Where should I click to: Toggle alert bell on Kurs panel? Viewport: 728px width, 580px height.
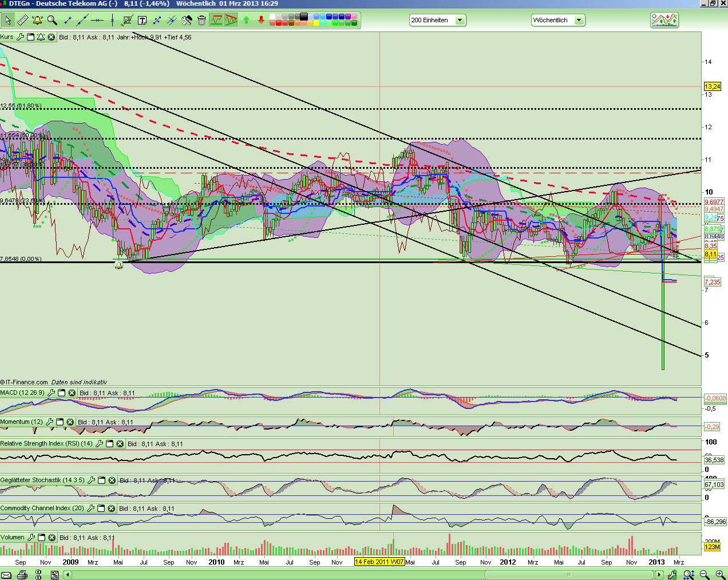click(41, 37)
